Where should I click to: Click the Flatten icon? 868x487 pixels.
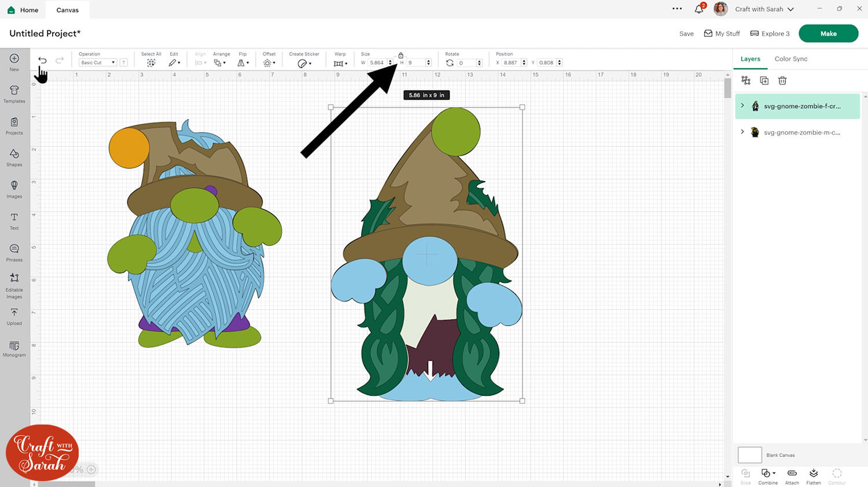coord(814,476)
